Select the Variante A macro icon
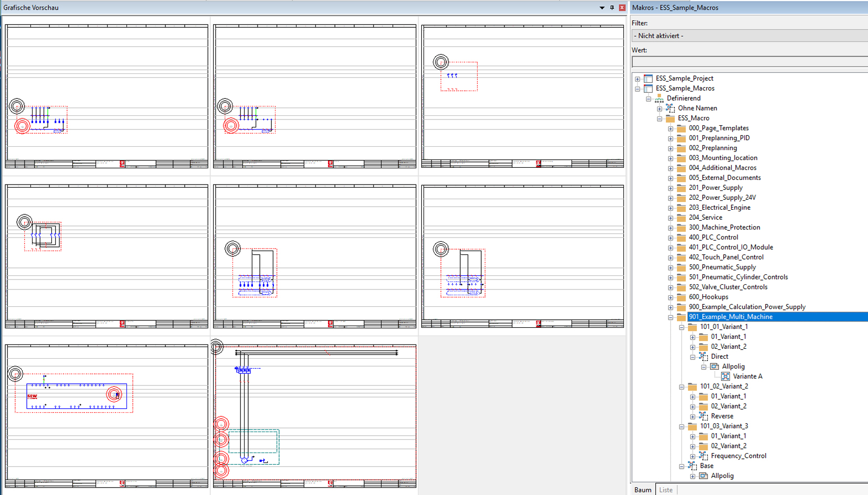This screenshot has height=495, width=868. 725,376
